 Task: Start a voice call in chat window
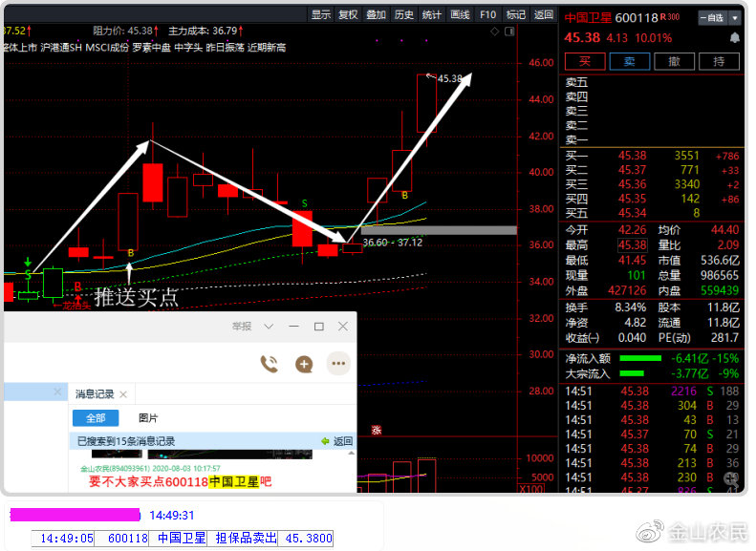point(269,364)
